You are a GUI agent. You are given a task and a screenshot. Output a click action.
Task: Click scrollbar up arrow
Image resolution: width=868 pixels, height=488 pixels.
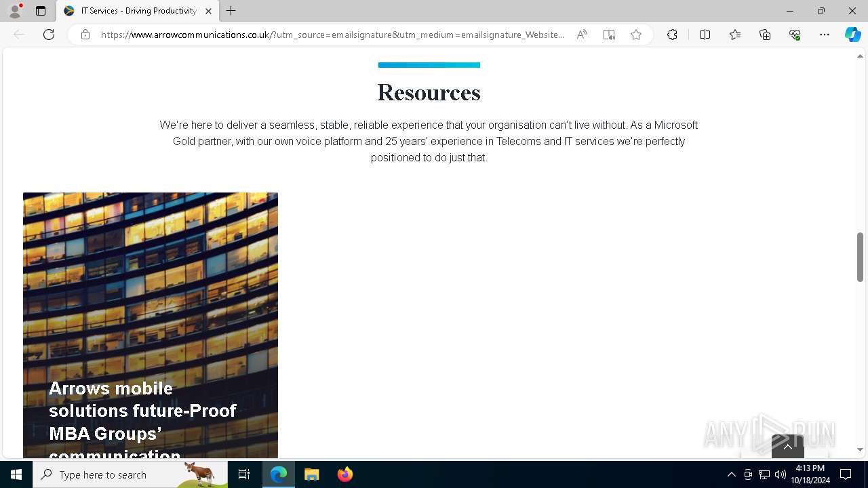(x=860, y=56)
